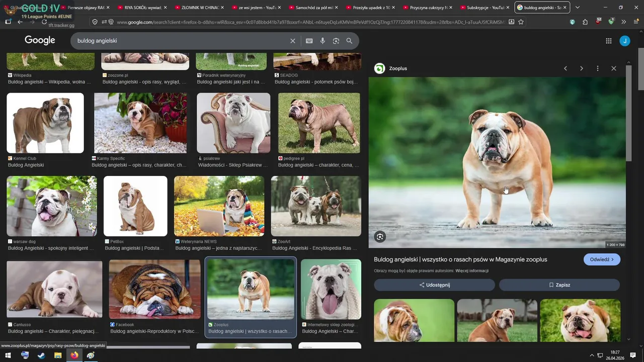The height and width of the screenshot is (362, 644).
Task: Click the Zooplus source name in panel header
Action: [x=398, y=68]
